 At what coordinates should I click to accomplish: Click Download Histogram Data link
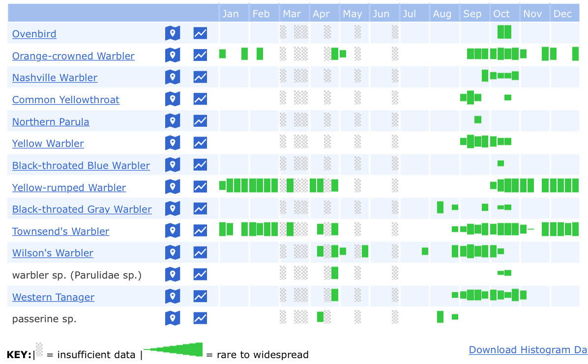click(528, 350)
